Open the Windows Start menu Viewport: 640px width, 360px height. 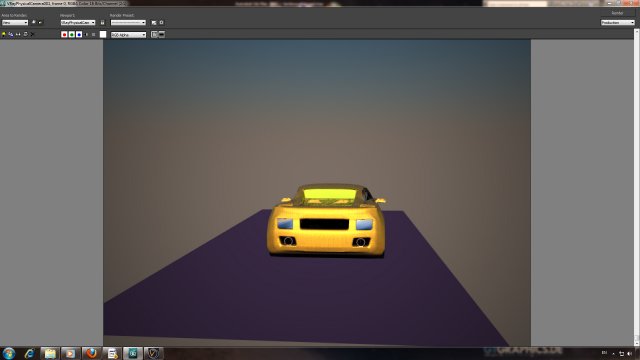(9, 353)
